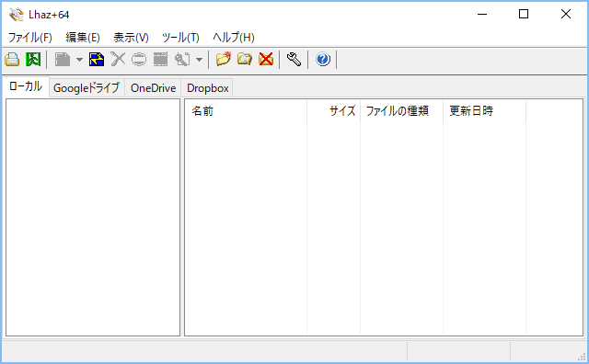589x364 pixels.
Task: Click the green compress toolbar icon
Action: click(33, 60)
